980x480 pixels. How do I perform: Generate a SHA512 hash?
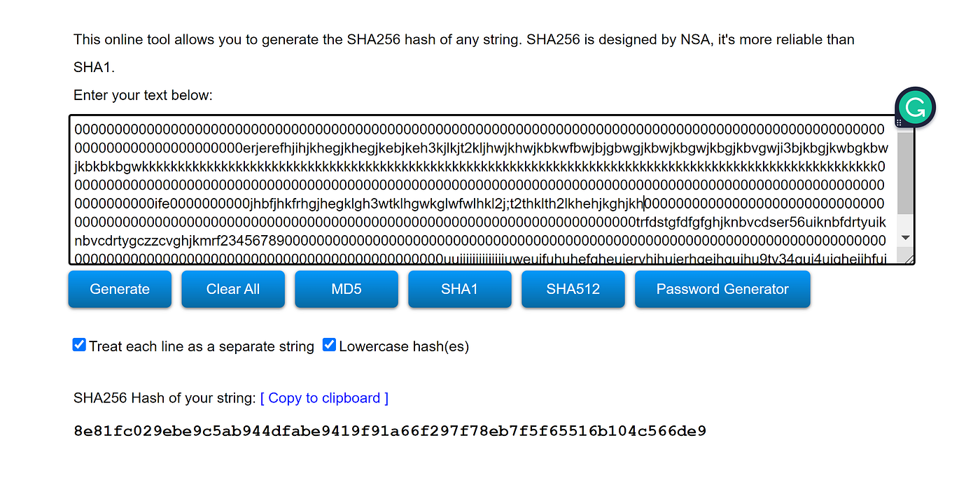click(x=573, y=289)
